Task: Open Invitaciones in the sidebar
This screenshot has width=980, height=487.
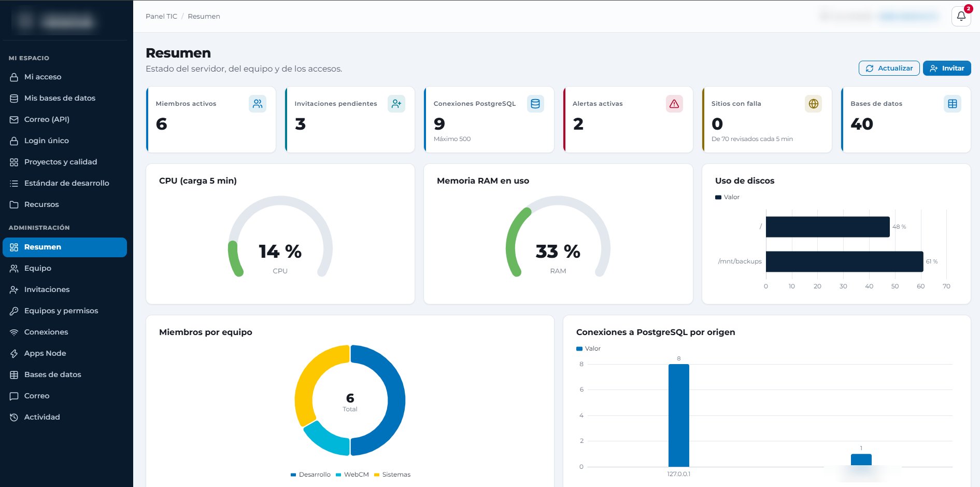Action: point(65,289)
